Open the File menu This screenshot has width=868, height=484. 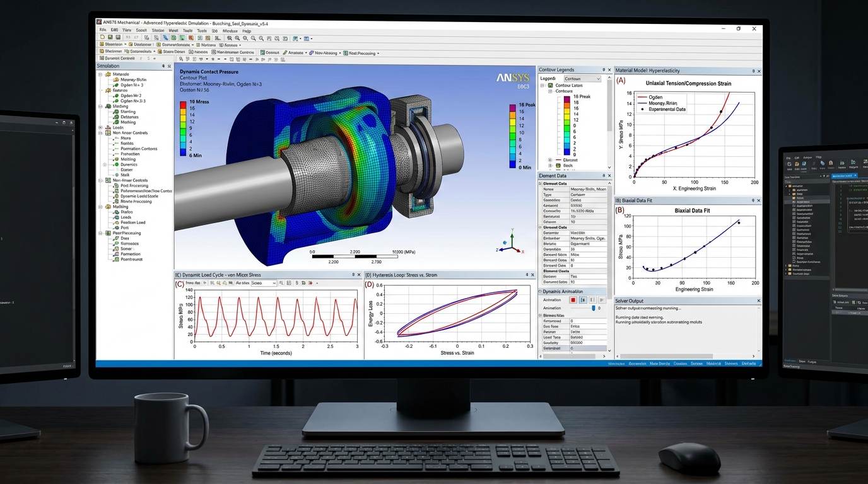(x=103, y=30)
